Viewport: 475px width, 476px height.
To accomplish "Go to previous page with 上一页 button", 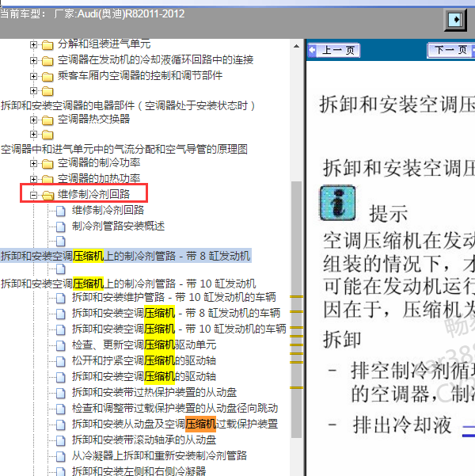I will pos(333,50).
